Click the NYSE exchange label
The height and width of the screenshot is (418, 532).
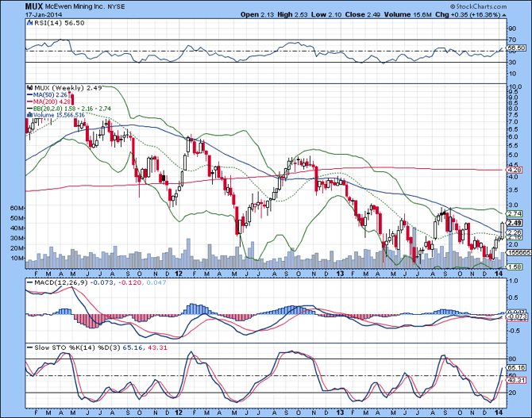[117, 7]
